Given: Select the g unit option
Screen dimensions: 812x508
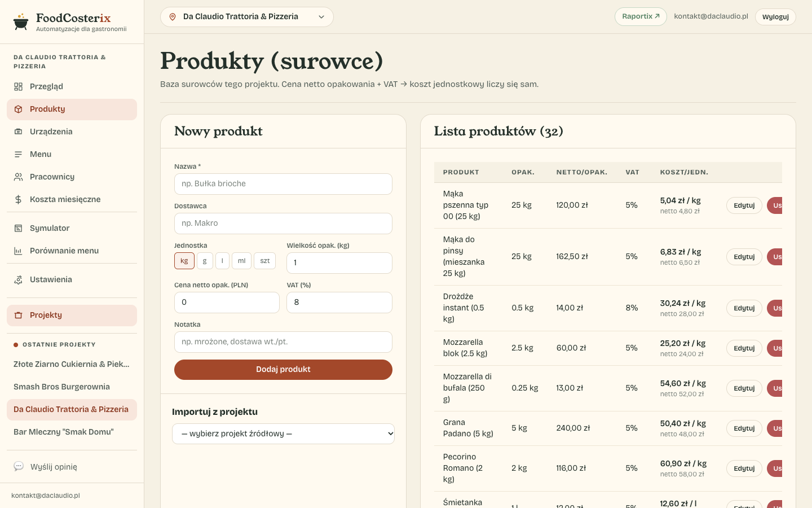Looking at the screenshot, I should pyautogui.click(x=205, y=261).
